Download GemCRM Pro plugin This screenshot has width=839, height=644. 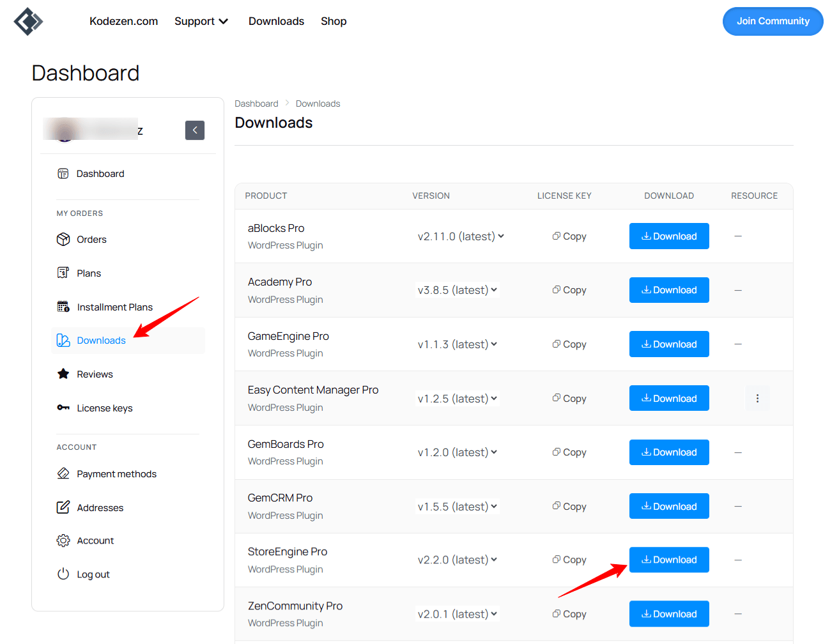[x=669, y=507]
